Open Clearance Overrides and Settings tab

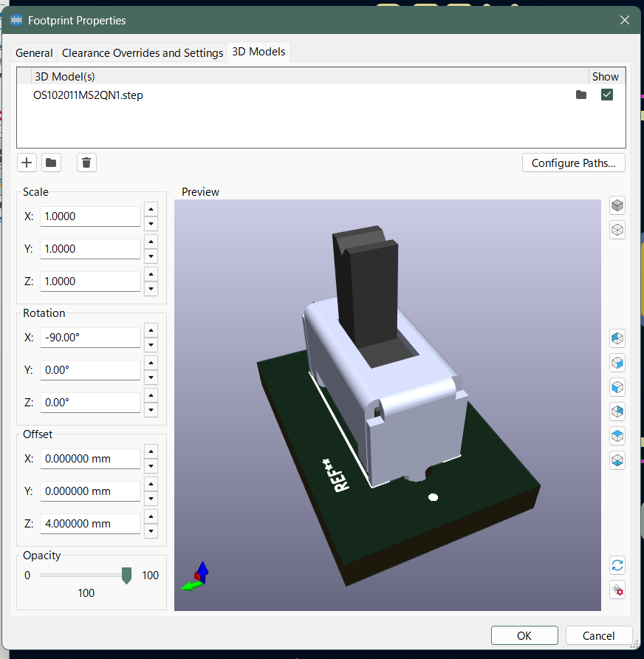point(143,53)
